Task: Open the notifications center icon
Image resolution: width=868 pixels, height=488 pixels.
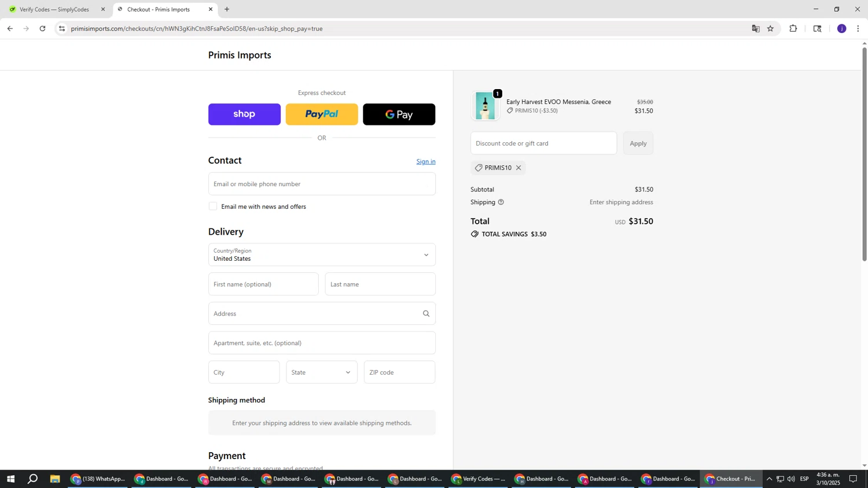Action: click(x=853, y=479)
